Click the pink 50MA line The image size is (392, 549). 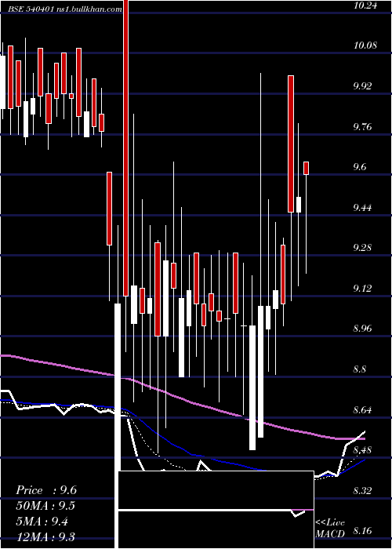coord(182,399)
